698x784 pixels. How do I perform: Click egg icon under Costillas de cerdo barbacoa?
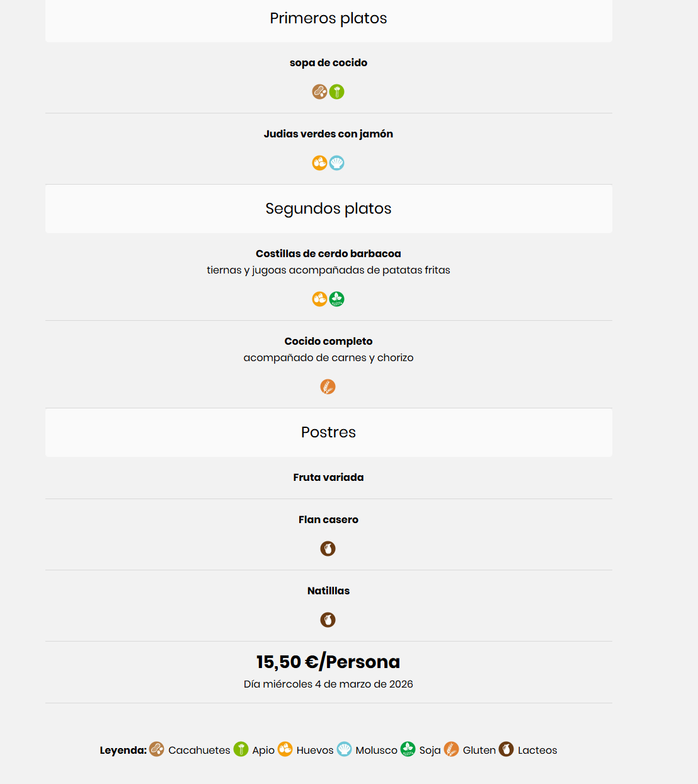[x=320, y=299]
